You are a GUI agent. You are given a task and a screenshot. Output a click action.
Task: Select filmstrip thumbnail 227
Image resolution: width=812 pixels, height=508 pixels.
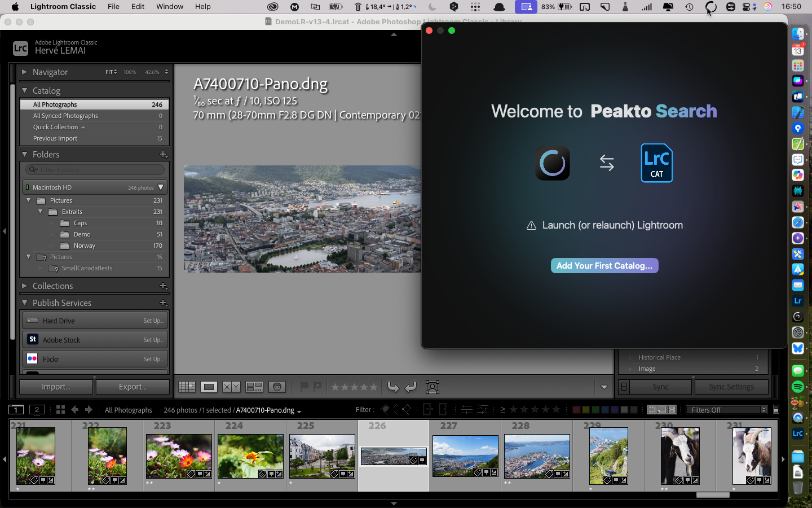tap(465, 456)
